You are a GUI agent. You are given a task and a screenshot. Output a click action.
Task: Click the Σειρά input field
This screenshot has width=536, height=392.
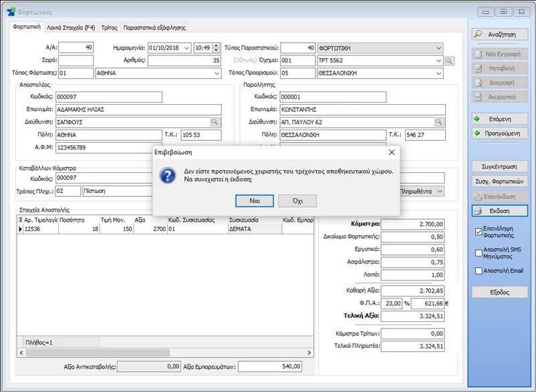pyautogui.click(x=76, y=61)
